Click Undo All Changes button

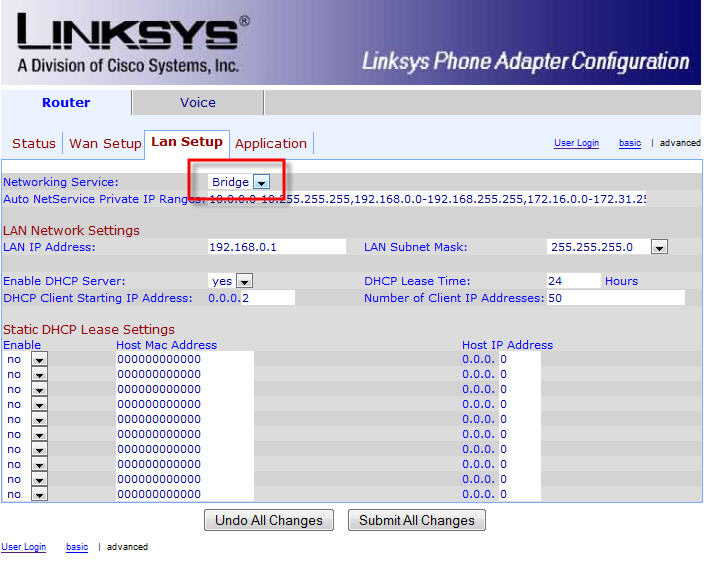coord(268,520)
